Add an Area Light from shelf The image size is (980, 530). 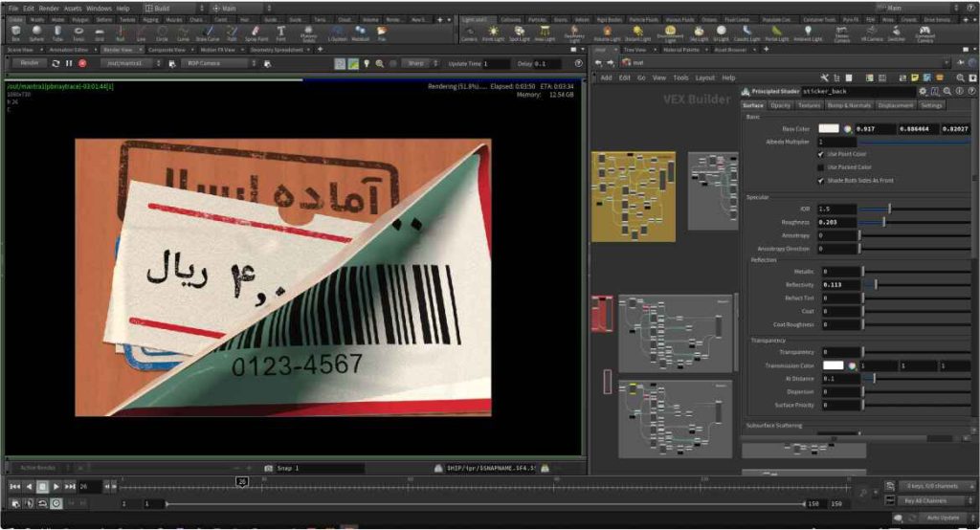click(545, 33)
